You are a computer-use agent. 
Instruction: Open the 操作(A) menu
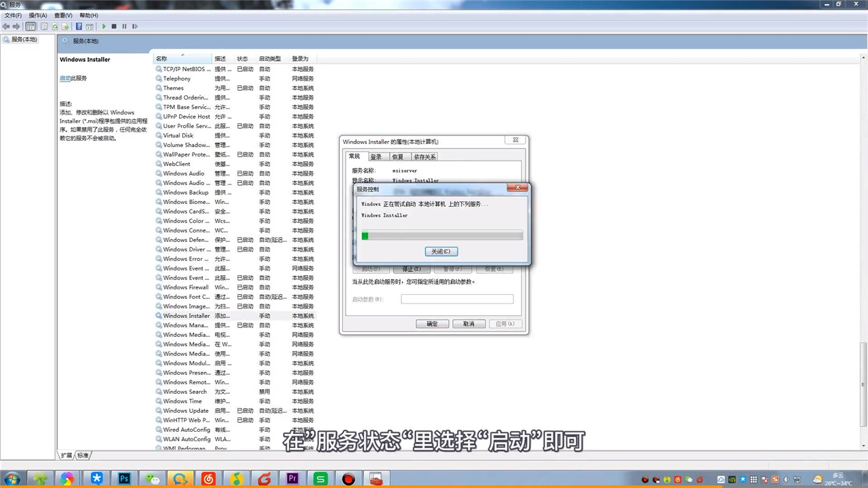click(37, 15)
